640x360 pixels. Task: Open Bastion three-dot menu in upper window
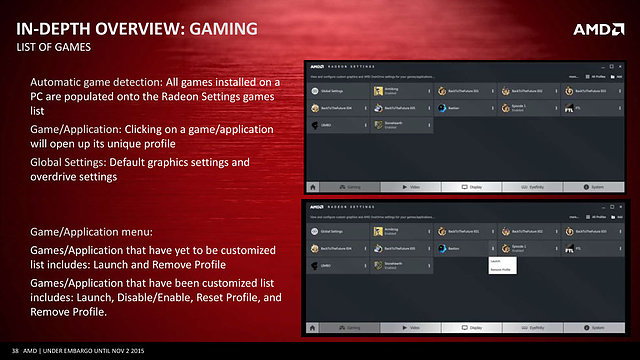(493, 108)
